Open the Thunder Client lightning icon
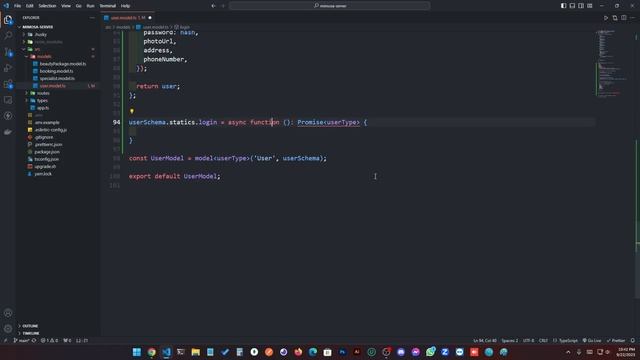 click(8, 116)
